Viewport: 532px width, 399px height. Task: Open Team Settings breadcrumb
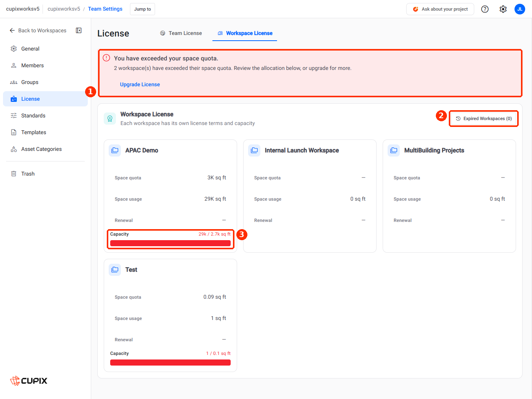[x=105, y=9]
